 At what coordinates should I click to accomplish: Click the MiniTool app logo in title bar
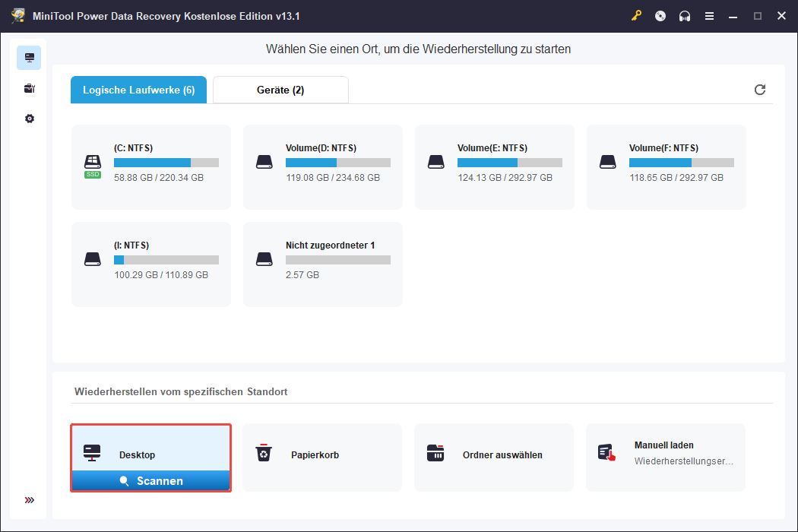pyautogui.click(x=18, y=16)
